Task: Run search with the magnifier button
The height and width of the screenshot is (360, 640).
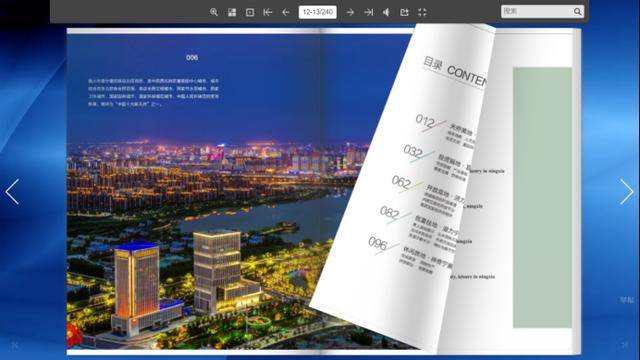Action: tap(578, 11)
